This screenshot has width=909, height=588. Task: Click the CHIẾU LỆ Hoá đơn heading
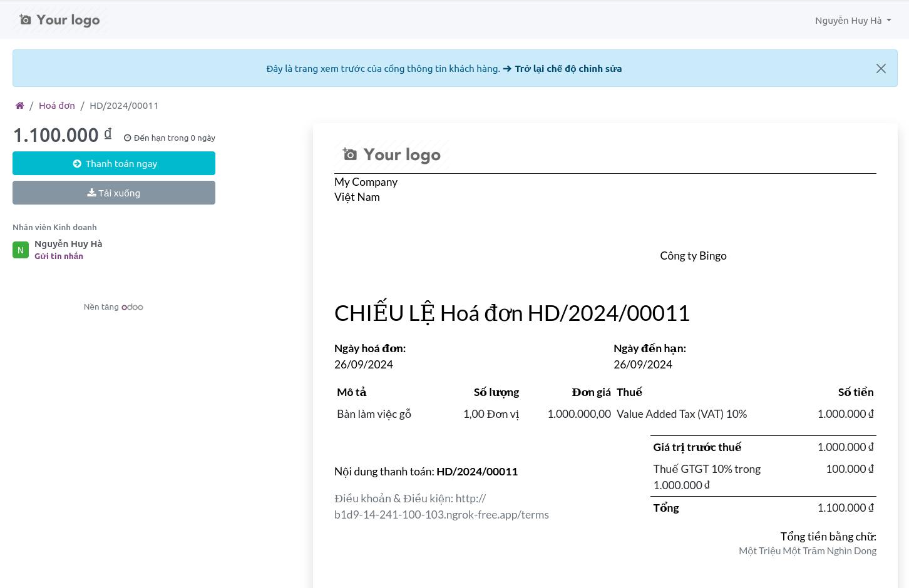[x=511, y=313]
